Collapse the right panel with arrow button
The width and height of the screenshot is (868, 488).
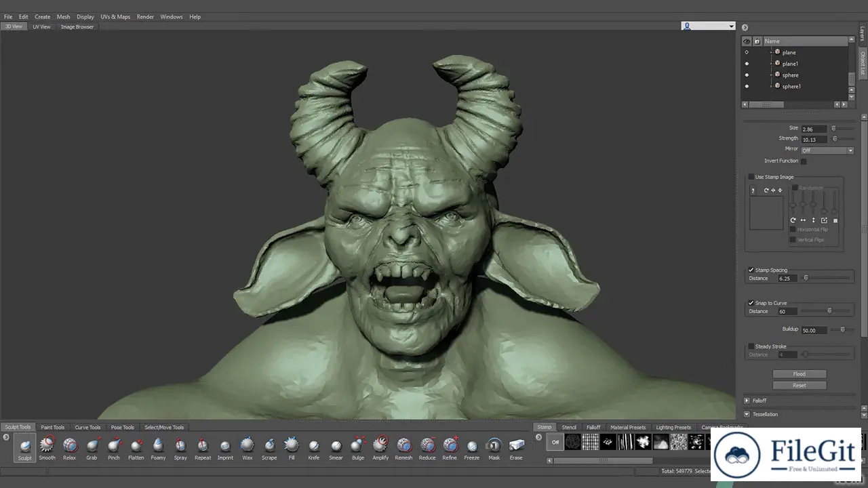pyautogui.click(x=745, y=28)
